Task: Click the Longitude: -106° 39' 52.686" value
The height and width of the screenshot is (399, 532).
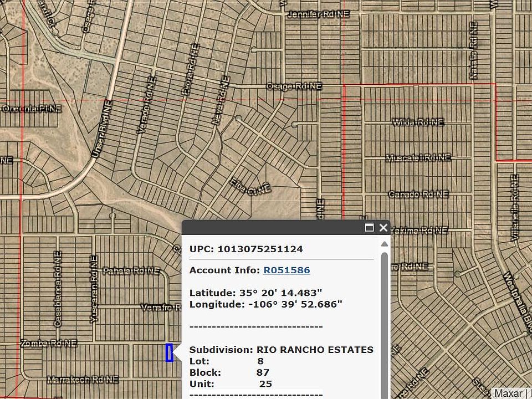Action: 266,304
